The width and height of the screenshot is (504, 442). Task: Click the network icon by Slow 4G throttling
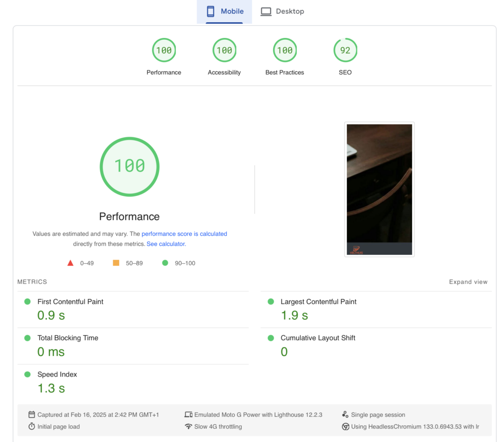[x=189, y=426]
